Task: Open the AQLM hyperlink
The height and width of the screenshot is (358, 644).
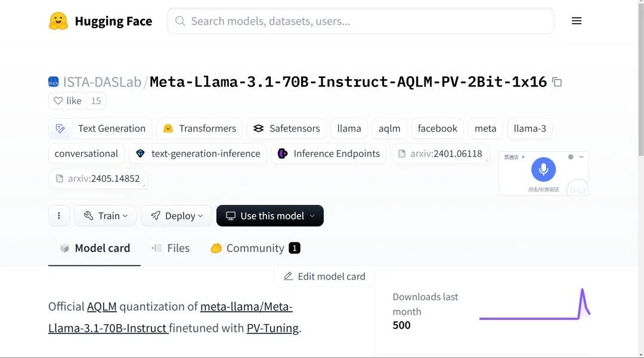Action: (102, 307)
